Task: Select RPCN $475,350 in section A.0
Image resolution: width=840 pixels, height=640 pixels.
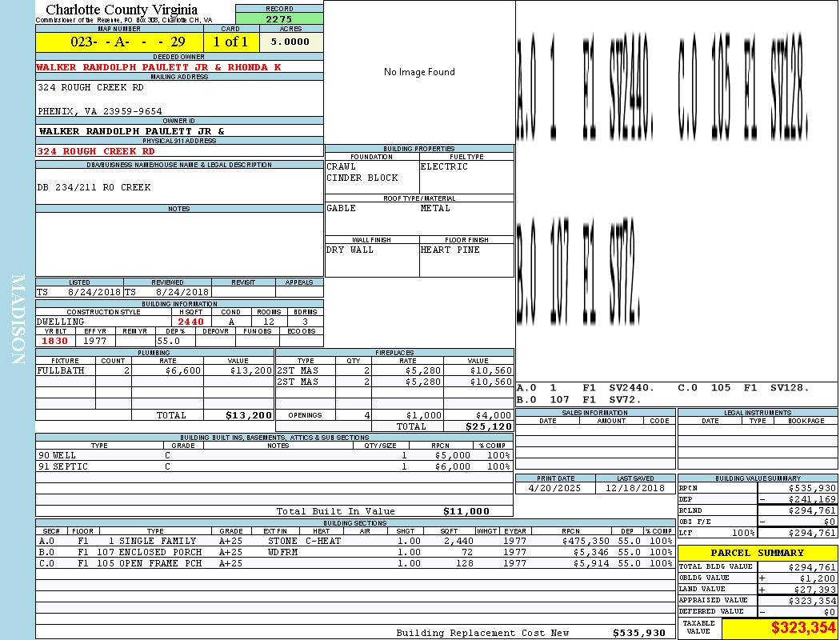Action: (586, 542)
